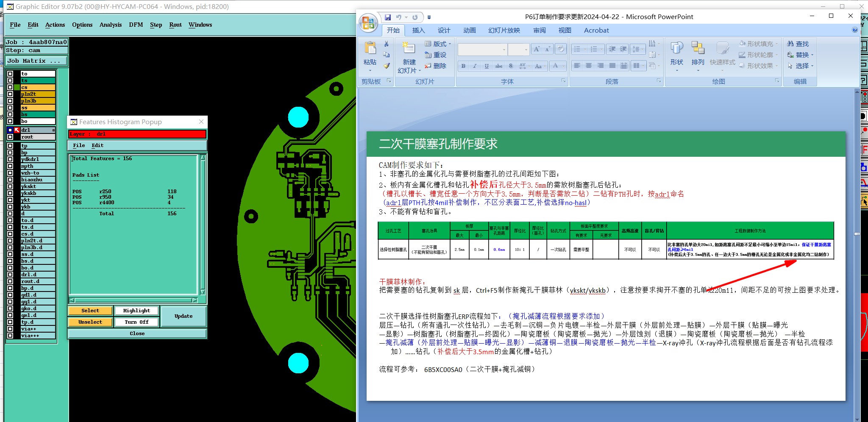Click the New Slide (新建幻灯片) icon

click(x=409, y=48)
